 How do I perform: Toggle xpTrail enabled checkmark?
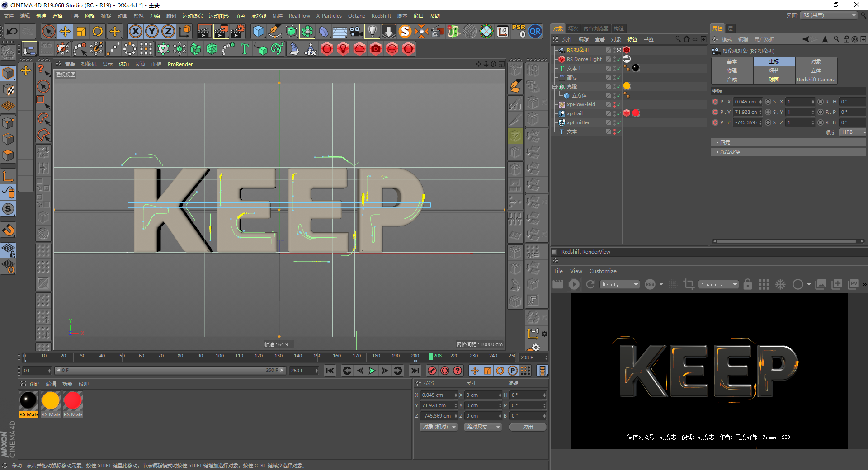tap(618, 113)
